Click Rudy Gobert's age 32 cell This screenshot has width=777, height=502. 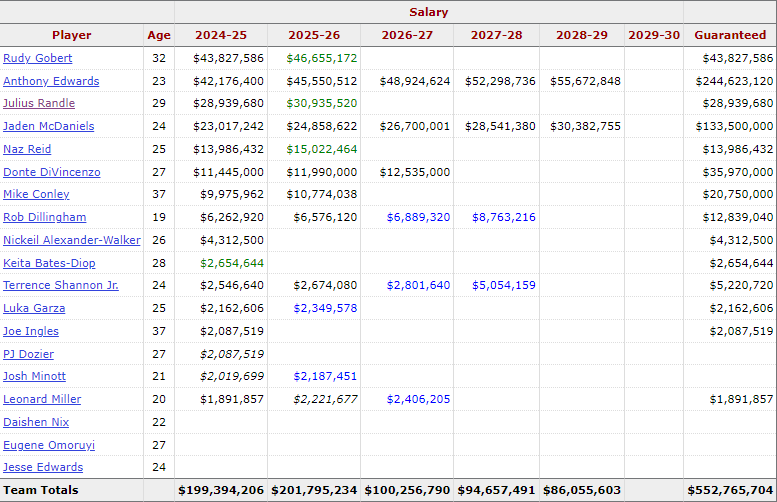tap(159, 58)
